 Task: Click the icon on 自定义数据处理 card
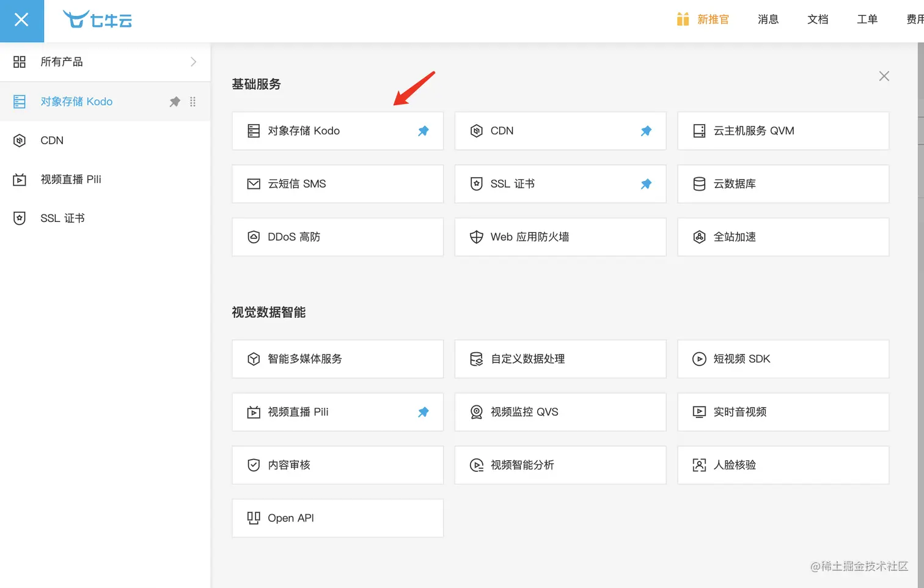coord(477,359)
